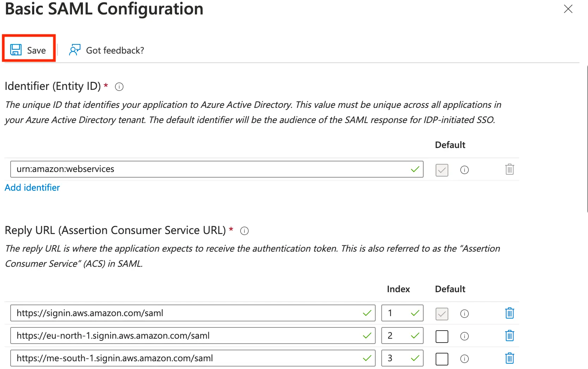
Task: Delete the urn:amazon:webservices identifier
Action: pyautogui.click(x=509, y=170)
